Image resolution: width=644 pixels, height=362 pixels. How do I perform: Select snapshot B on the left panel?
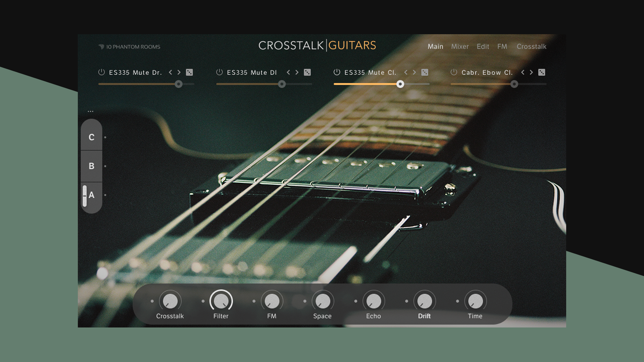(x=91, y=166)
